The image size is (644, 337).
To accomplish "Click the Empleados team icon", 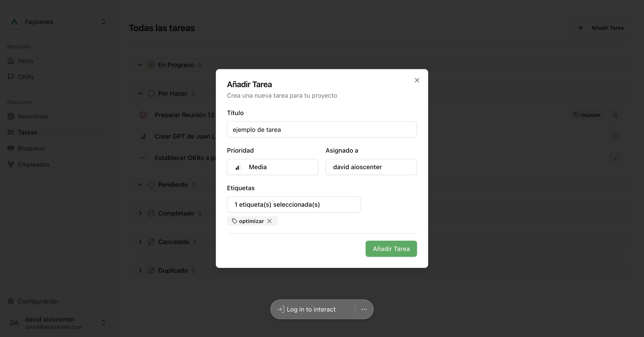I will coord(11,164).
